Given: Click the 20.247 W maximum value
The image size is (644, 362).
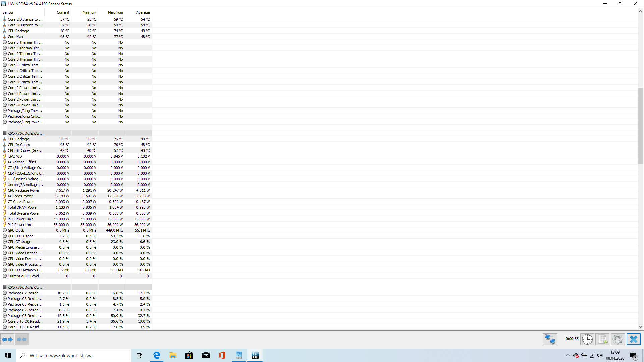Looking at the screenshot, I should click(115, 190).
